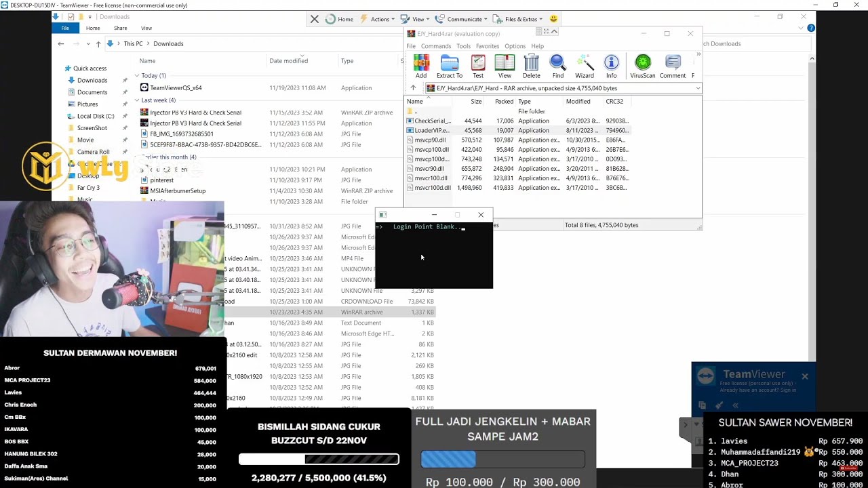Image resolution: width=868 pixels, height=488 pixels.
Task: Select msvcr100d.dll row in WinRAR
Action: (x=519, y=188)
